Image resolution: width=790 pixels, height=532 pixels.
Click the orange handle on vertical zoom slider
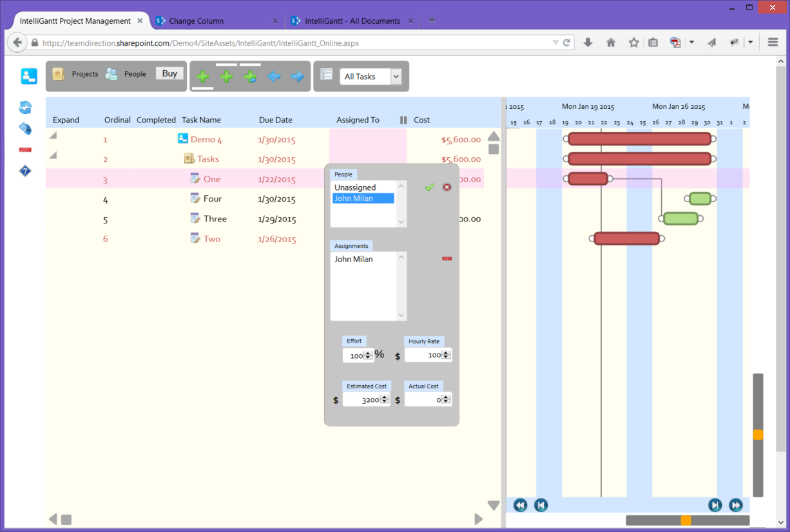point(758,435)
